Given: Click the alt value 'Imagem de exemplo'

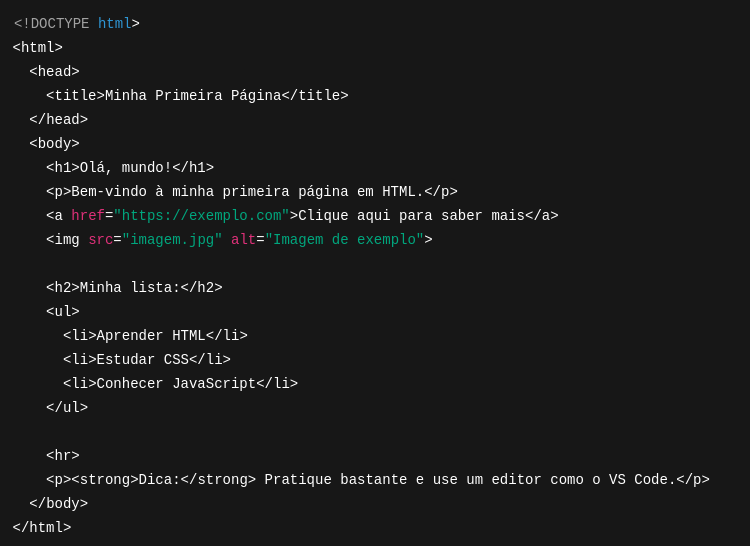Looking at the screenshot, I should [344, 240].
